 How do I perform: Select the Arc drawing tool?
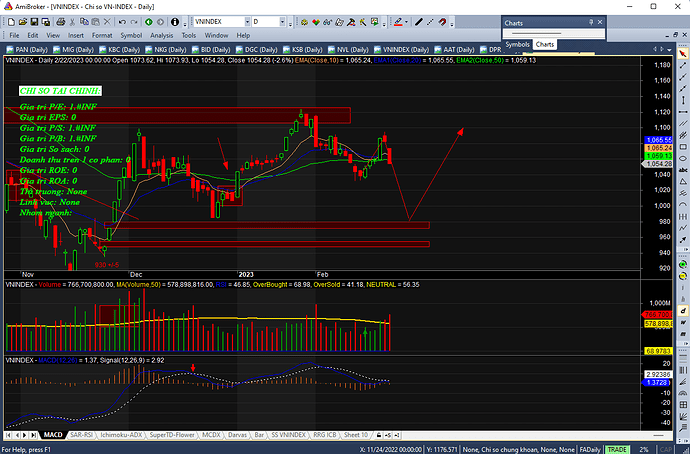pos(683,204)
